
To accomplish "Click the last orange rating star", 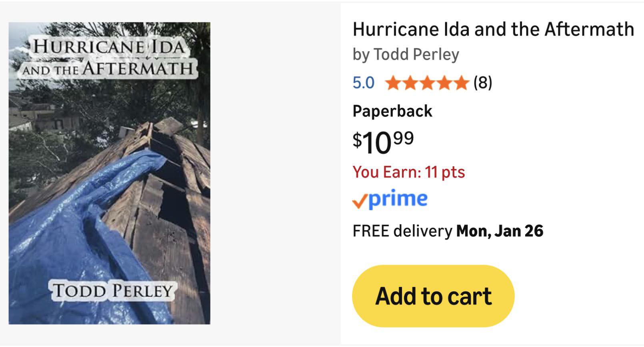I will (x=461, y=83).
